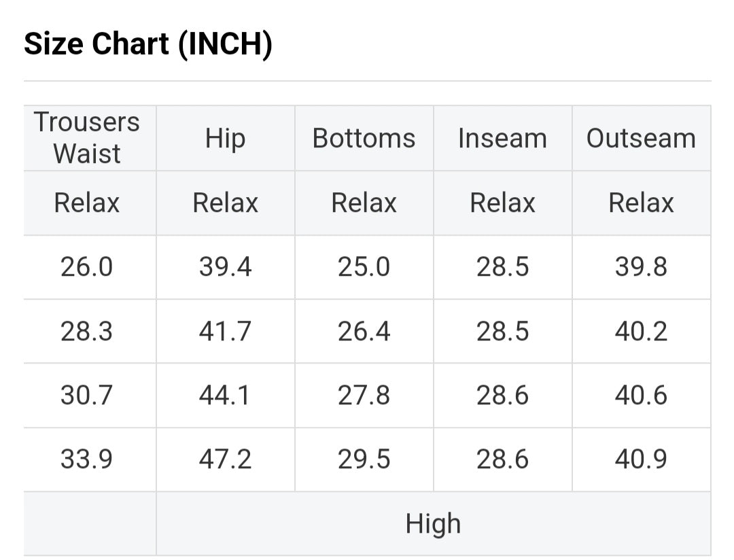Click the 39.8 outseam value

[641, 267]
